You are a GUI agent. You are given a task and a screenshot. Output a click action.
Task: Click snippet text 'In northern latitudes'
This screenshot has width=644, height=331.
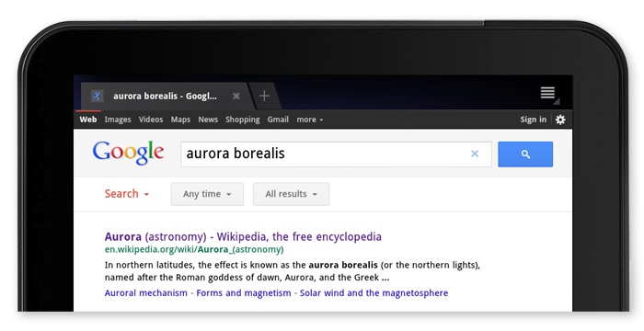tap(150, 265)
